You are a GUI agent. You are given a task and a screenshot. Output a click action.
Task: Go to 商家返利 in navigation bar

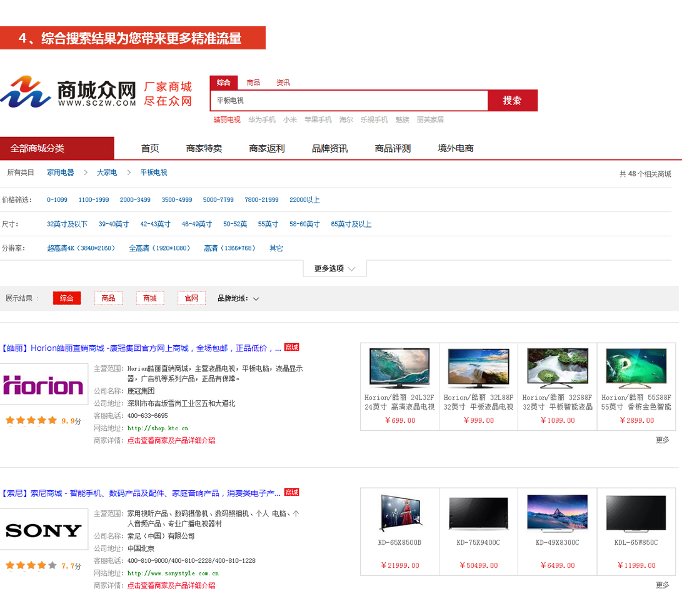[x=267, y=148]
